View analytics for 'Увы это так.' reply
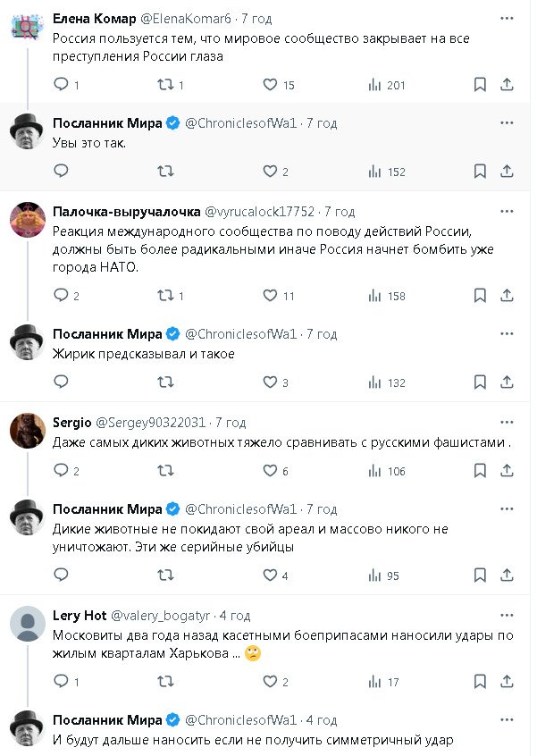The height and width of the screenshot is (756, 537). click(375, 172)
